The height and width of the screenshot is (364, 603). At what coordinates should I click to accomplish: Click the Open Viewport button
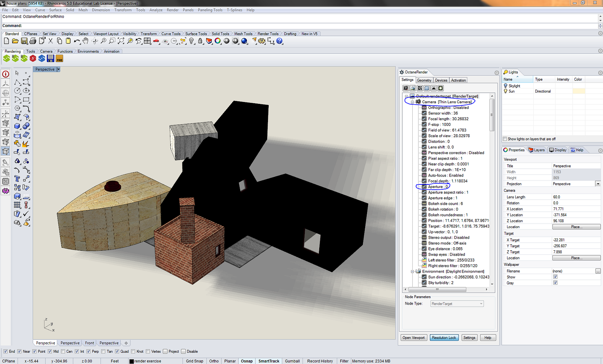[413, 338]
